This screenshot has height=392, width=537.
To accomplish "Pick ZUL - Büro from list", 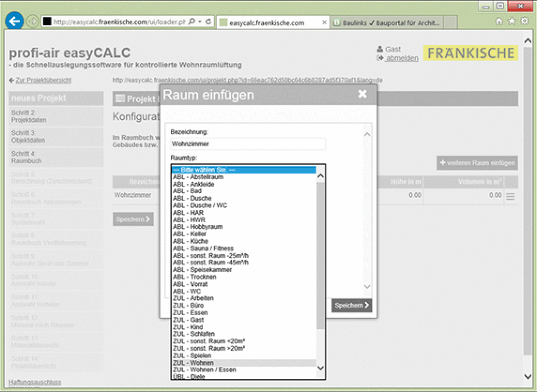I will tap(244, 305).
